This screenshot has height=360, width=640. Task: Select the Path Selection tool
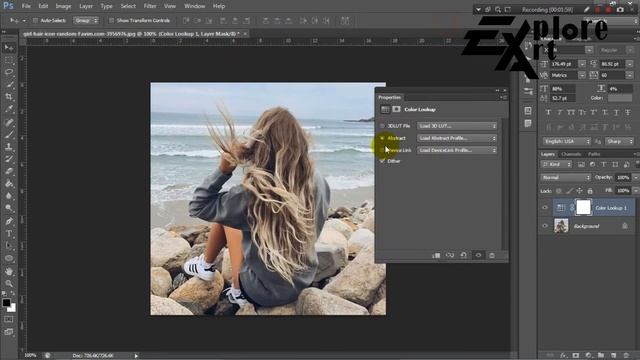coord(9,246)
